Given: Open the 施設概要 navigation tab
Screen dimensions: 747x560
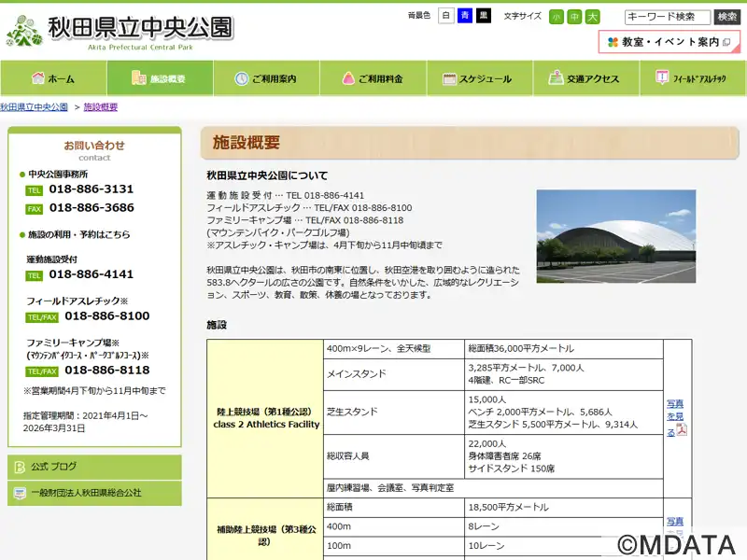Looking at the screenshot, I should point(160,78).
